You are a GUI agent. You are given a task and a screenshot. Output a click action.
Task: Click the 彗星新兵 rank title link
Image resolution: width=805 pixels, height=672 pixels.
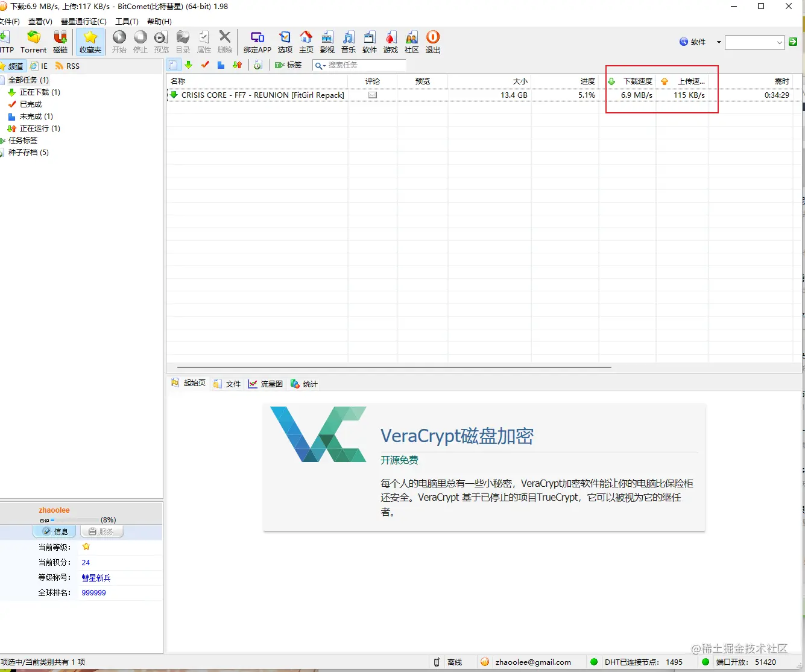click(96, 578)
